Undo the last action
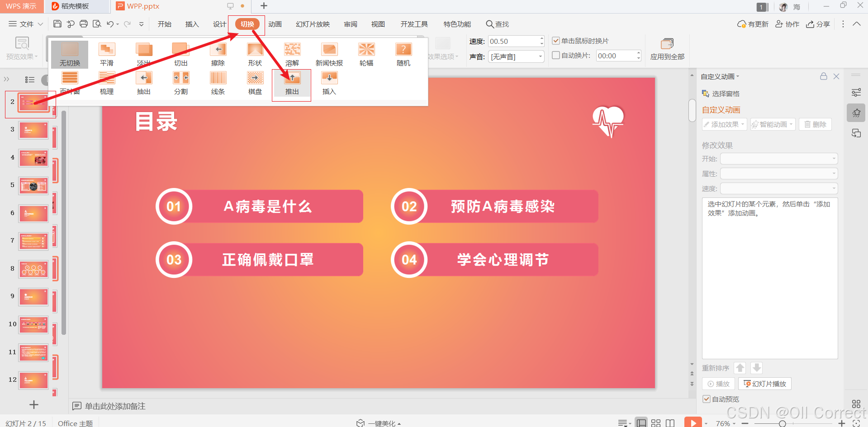Screen dimensions: 868x427 pos(110,24)
